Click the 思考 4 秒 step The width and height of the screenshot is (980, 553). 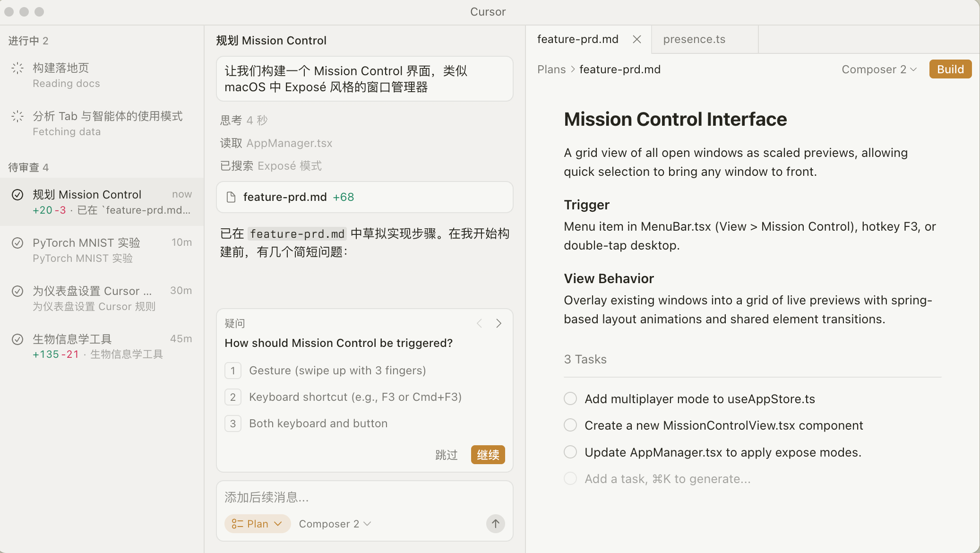tap(244, 120)
